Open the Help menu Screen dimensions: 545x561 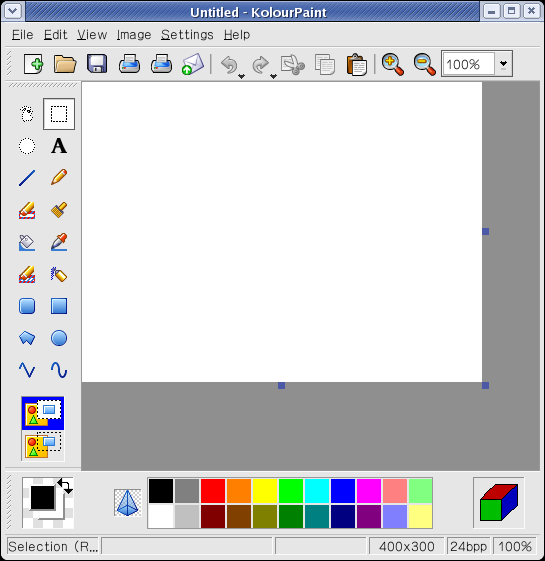click(x=237, y=35)
